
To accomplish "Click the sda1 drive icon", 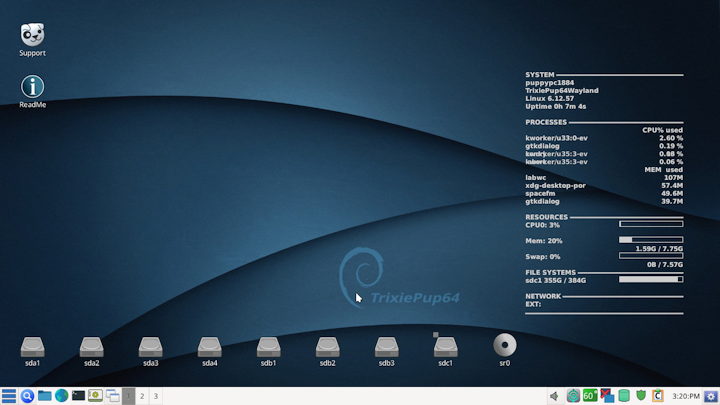I will (32, 347).
